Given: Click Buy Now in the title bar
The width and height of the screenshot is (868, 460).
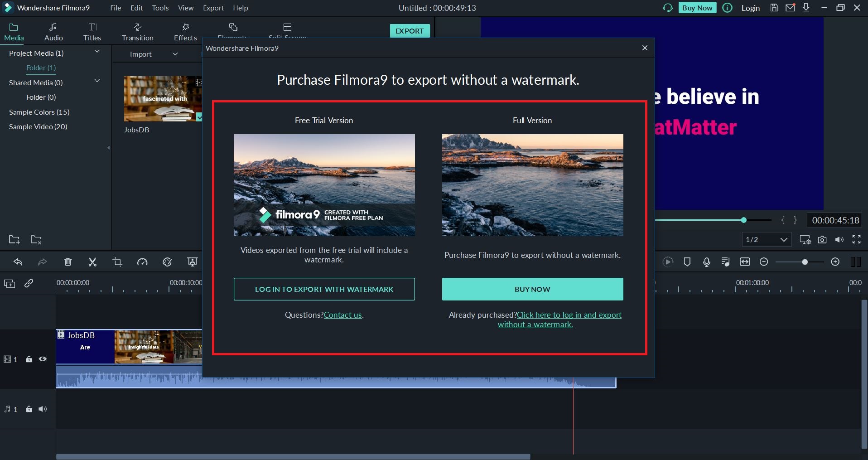Looking at the screenshot, I should (697, 8).
